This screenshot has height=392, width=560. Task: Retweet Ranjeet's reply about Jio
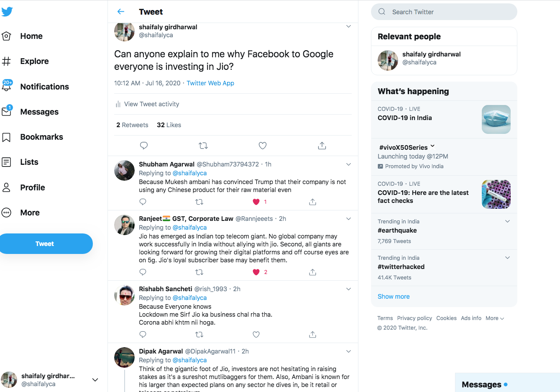[199, 272]
